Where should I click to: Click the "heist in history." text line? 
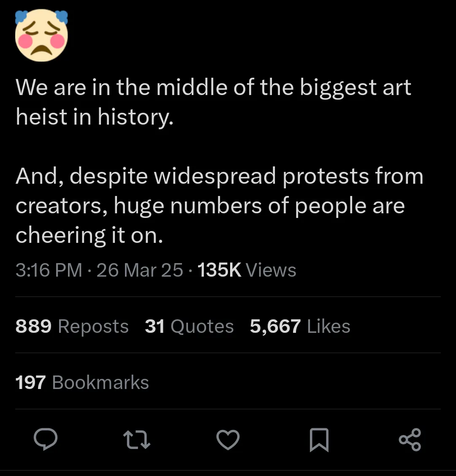click(95, 117)
